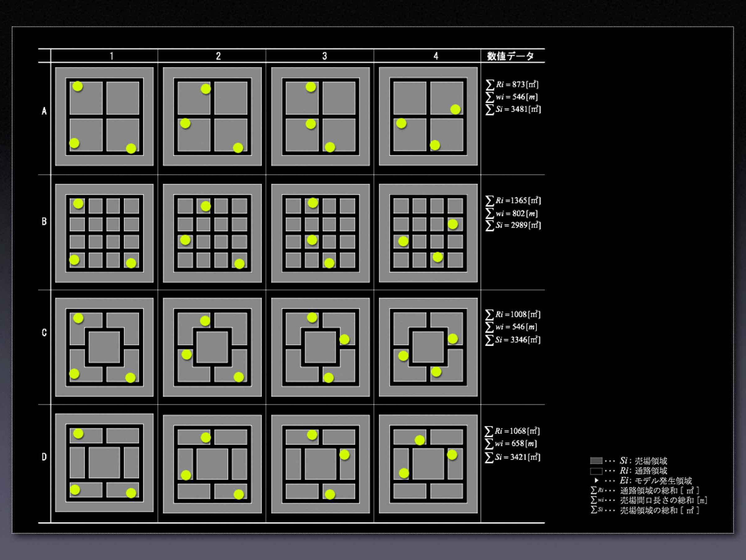
Task: Click the ΣRi = 873 value in row A
Action: click(512, 84)
